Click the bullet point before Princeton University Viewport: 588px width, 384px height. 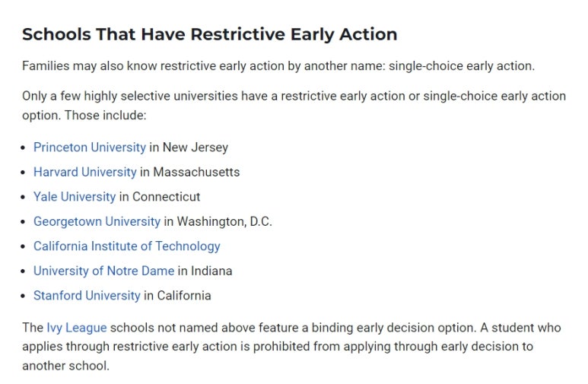24,148
